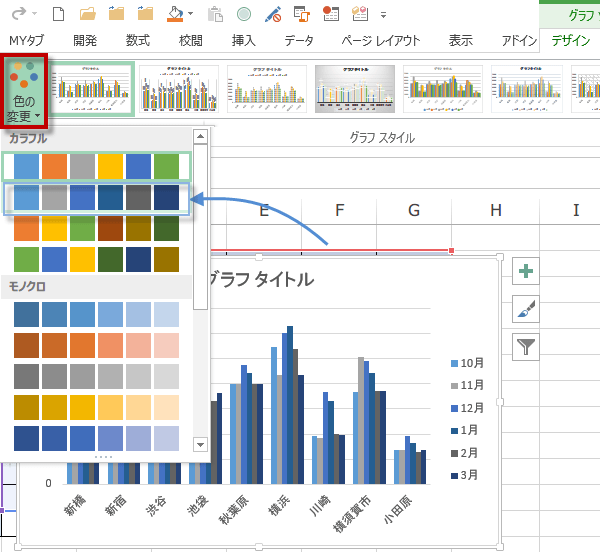
Task: Open Chart Styles paintbrush button
Action: 526,310
